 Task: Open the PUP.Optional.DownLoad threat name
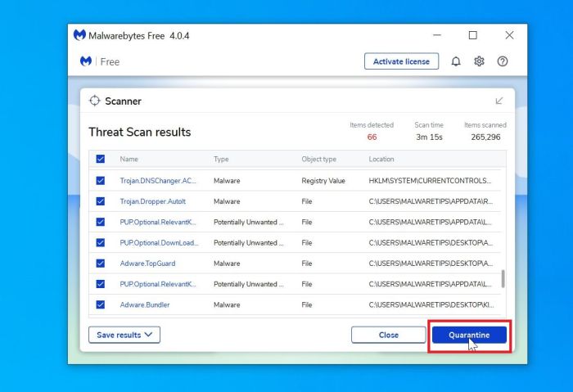[x=159, y=243]
